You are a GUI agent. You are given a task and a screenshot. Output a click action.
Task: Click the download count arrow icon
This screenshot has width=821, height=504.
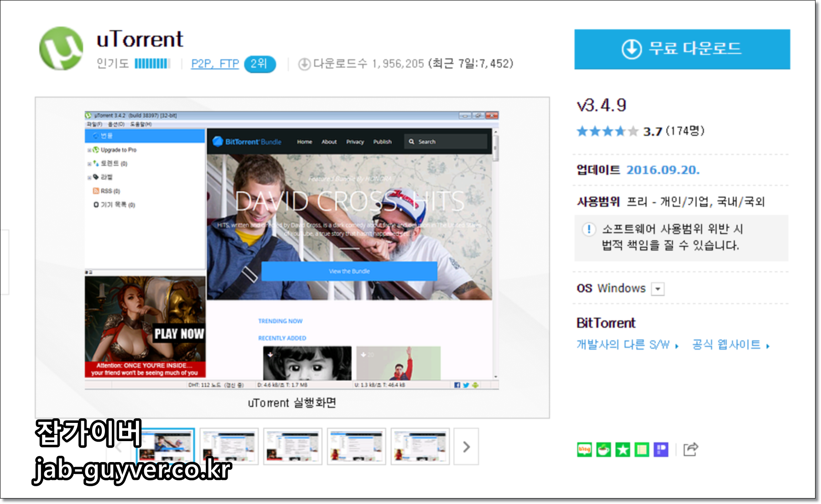click(x=304, y=64)
